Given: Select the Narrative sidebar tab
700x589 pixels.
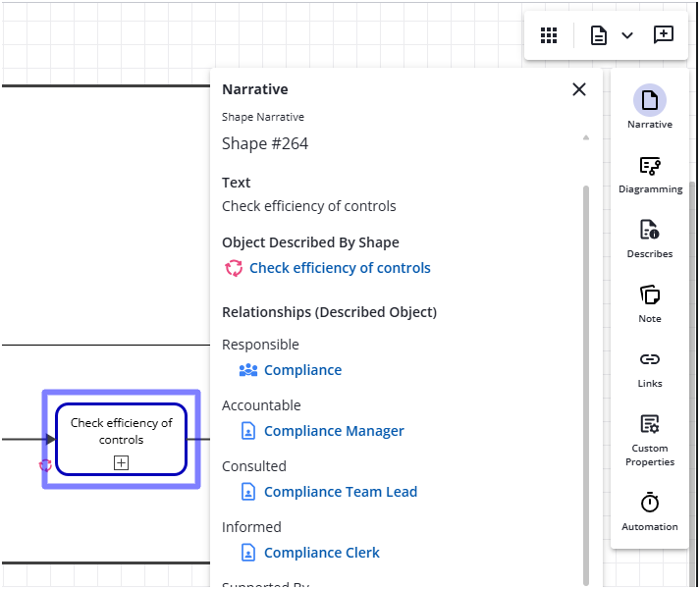Looking at the screenshot, I should pyautogui.click(x=650, y=107).
